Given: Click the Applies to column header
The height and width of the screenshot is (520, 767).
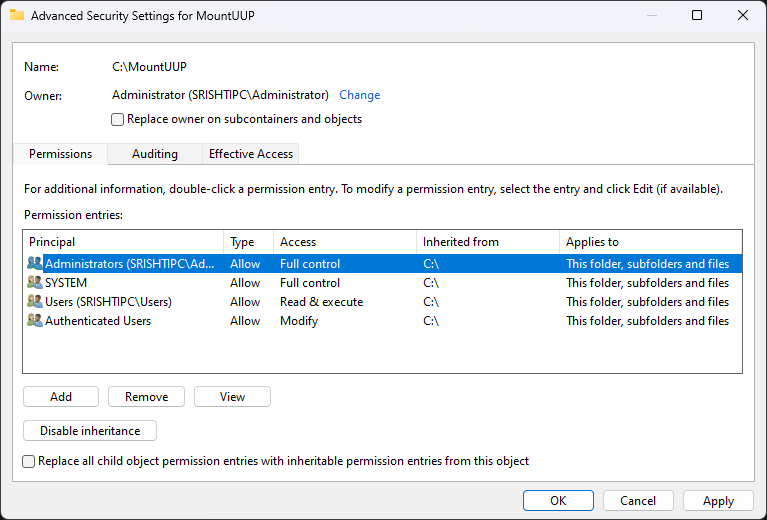Looking at the screenshot, I should coord(650,242).
